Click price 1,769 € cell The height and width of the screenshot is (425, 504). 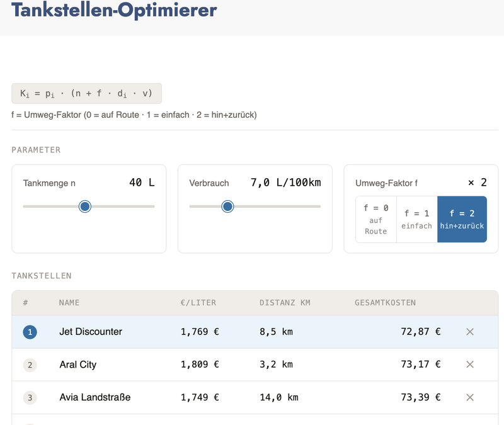click(200, 332)
